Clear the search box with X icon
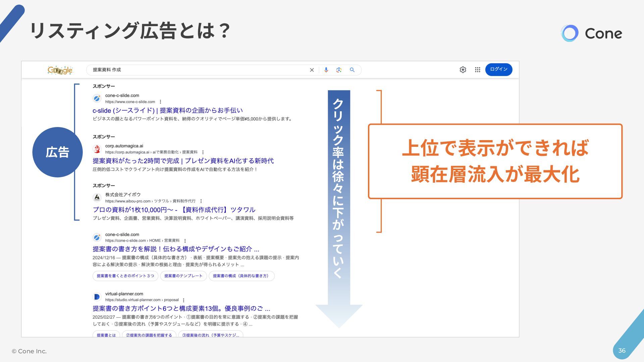This screenshot has height=362, width=644. point(312,70)
